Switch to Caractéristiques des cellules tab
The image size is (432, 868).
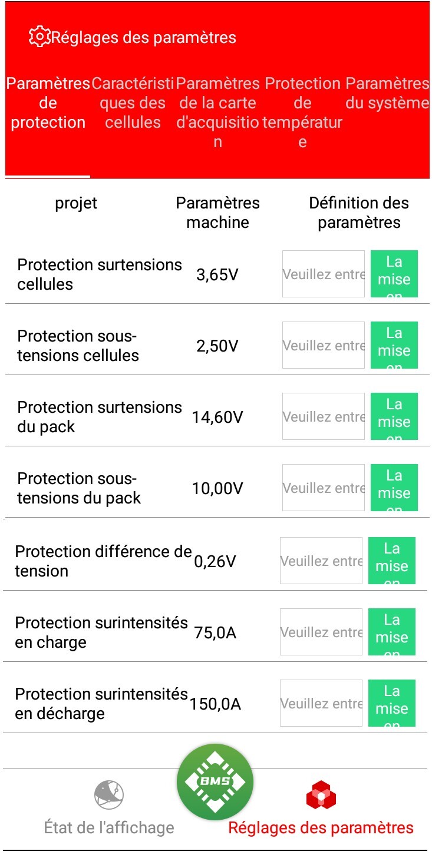tap(133, 103)
